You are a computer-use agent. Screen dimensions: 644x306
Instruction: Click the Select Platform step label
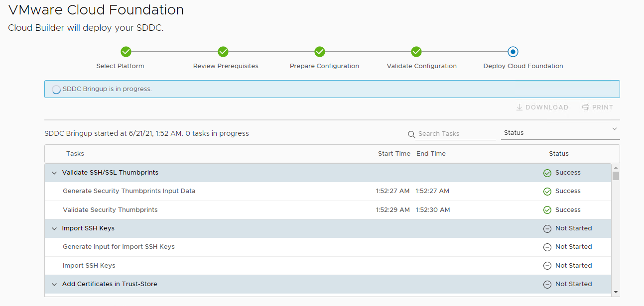(121, 66)
